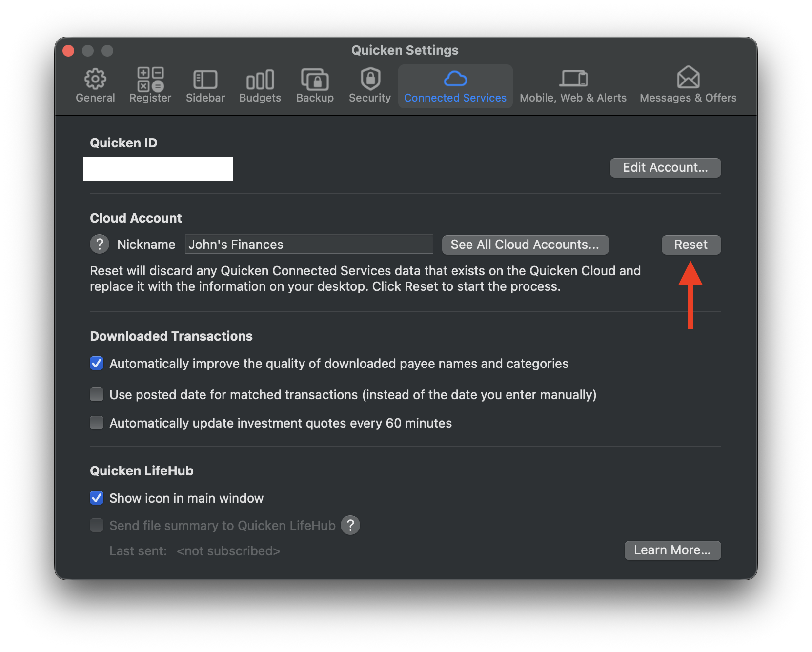
Task: Open the Register calculator icon
Action: [x=150, y=79]
